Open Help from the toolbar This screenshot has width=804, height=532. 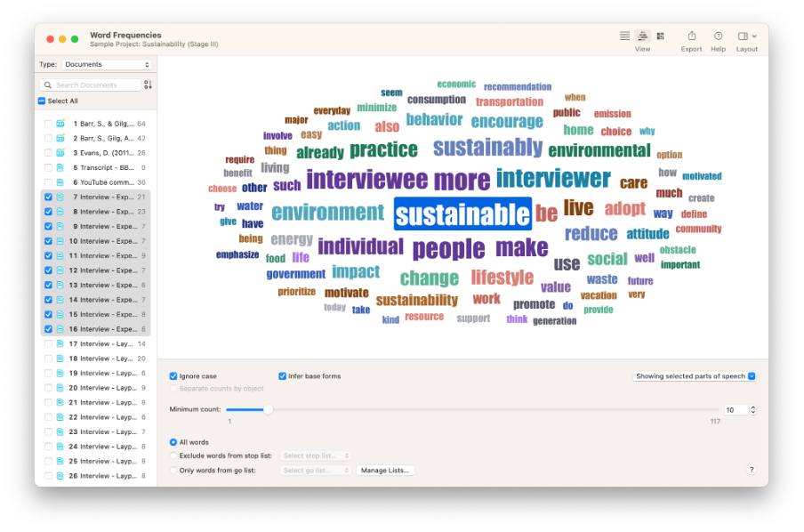[x=718, y=36]
